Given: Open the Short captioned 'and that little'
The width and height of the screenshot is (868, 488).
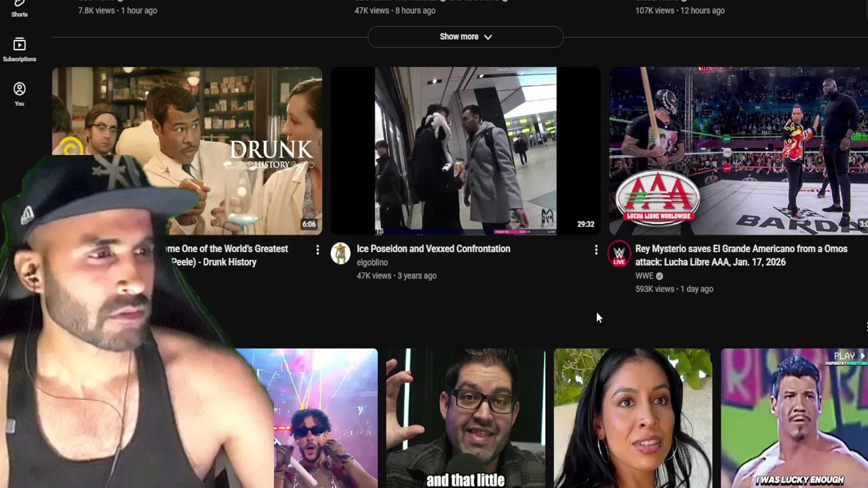Looking at the screenshot, I should pyautogui.click(x=465, y=418).
